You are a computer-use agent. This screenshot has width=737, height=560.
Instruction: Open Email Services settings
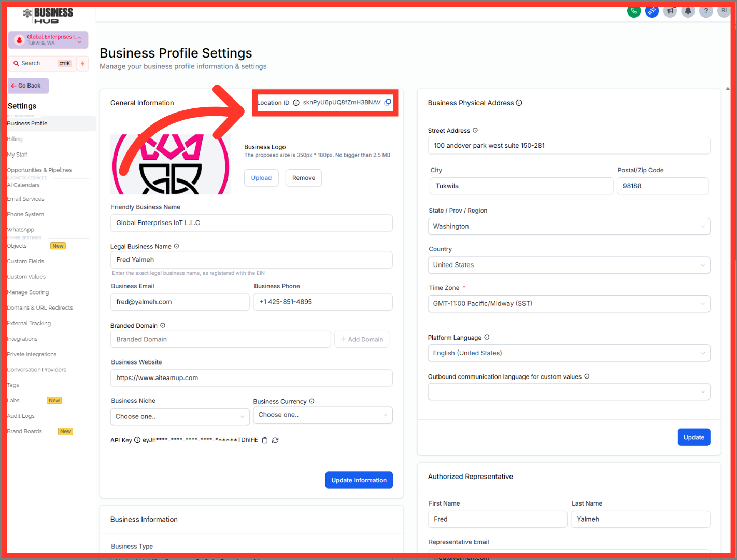pyautogui.click(x=25, y=199)
